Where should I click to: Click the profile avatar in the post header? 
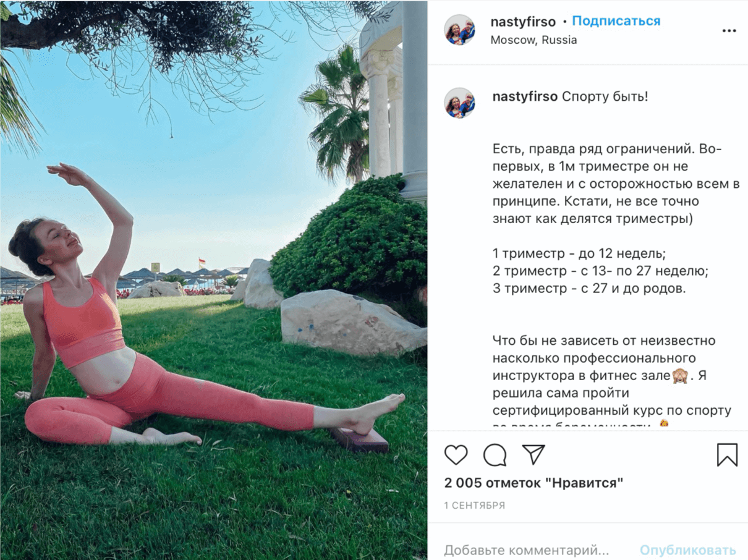click(460, 30)
